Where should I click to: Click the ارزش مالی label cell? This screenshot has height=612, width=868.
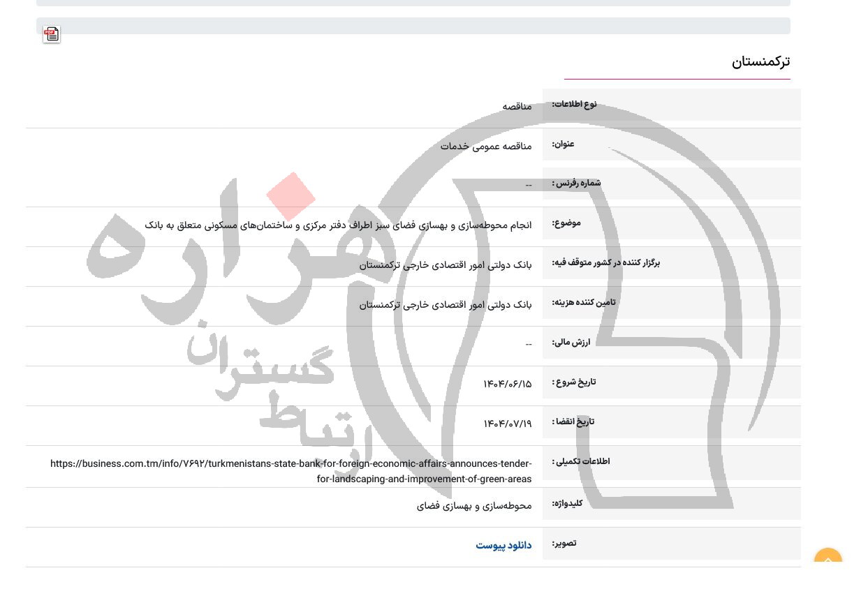pos(571,343)
